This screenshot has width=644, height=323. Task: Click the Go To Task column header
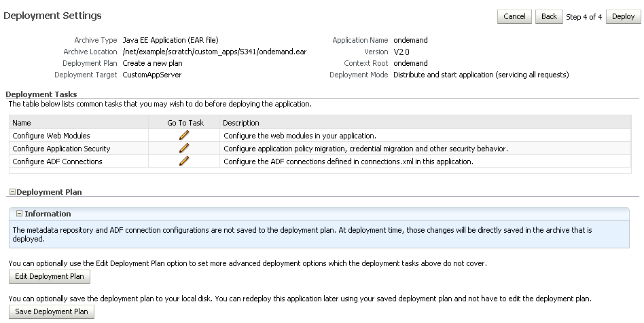(185, 123)
